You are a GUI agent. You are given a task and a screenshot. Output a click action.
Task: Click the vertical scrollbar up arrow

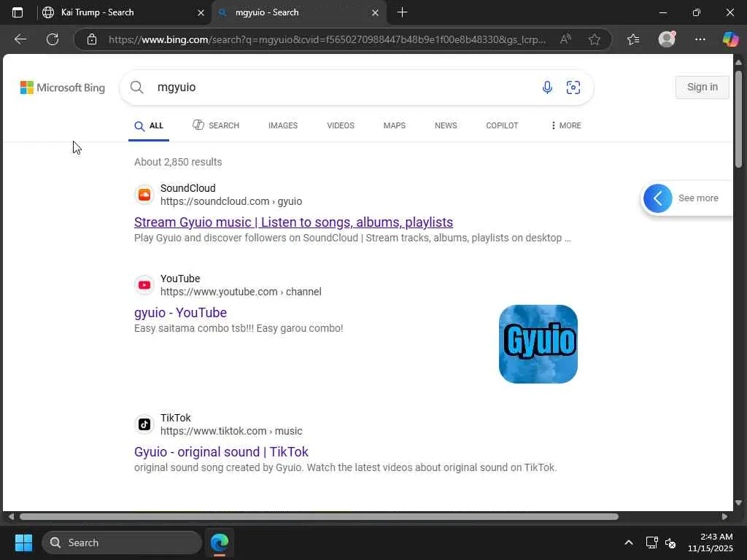pos(738,63)
